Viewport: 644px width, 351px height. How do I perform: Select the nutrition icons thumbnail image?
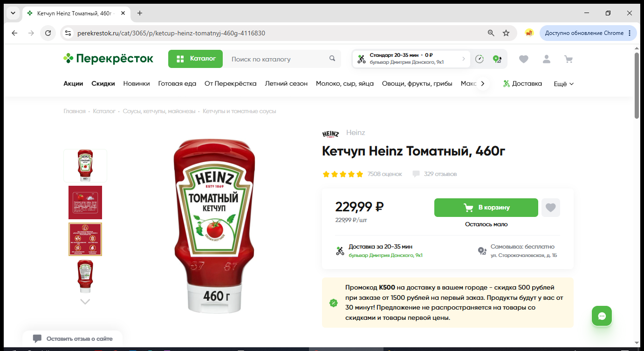click(x=85, y=239)
